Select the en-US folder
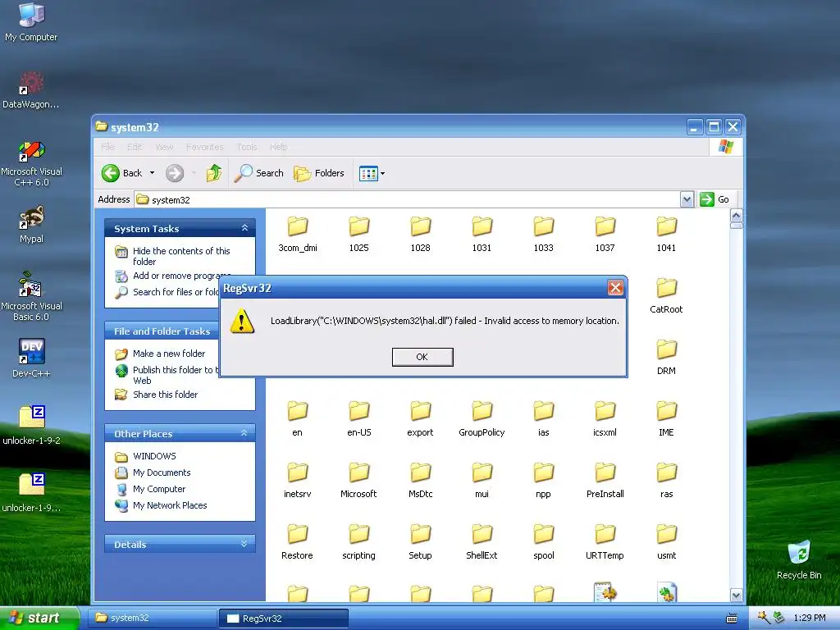The image size is (840, 630). coord(359,419)
